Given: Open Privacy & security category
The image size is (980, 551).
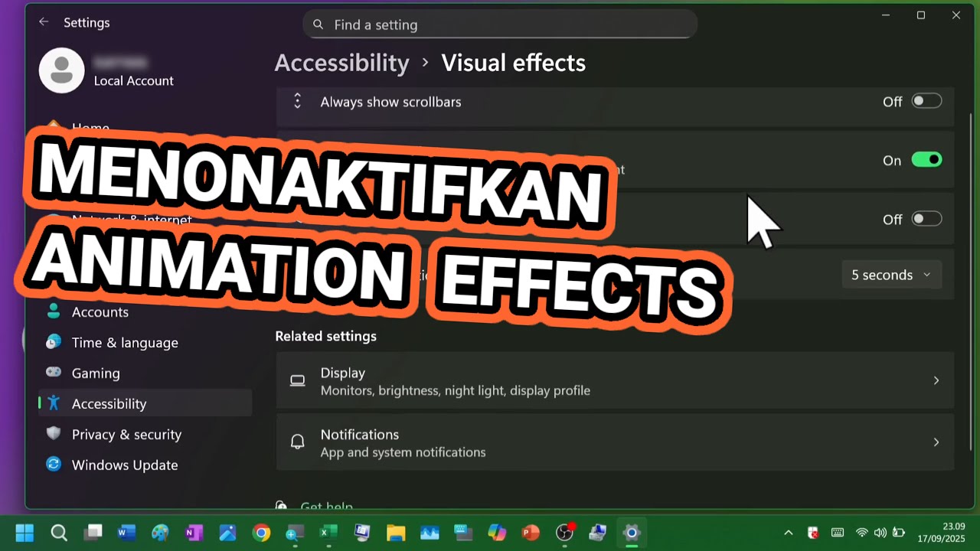Looking at the screenshot, I should pos(145,434).
